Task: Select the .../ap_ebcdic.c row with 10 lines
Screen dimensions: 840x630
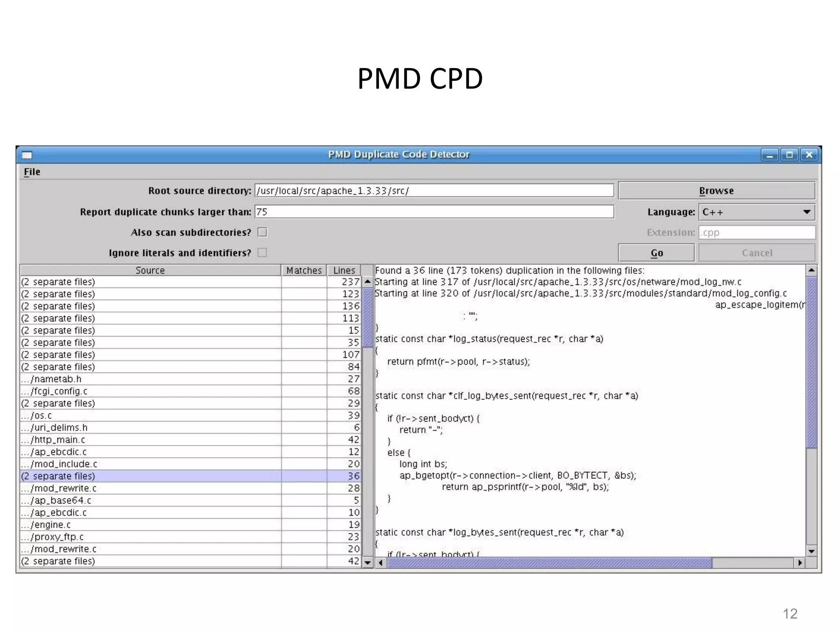Action: pyautogui.click(x=190, y=513)
